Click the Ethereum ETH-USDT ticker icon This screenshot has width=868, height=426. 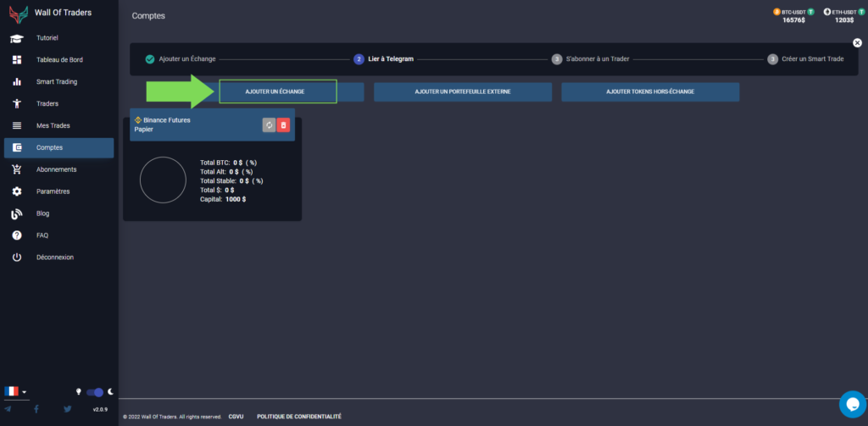827,11
